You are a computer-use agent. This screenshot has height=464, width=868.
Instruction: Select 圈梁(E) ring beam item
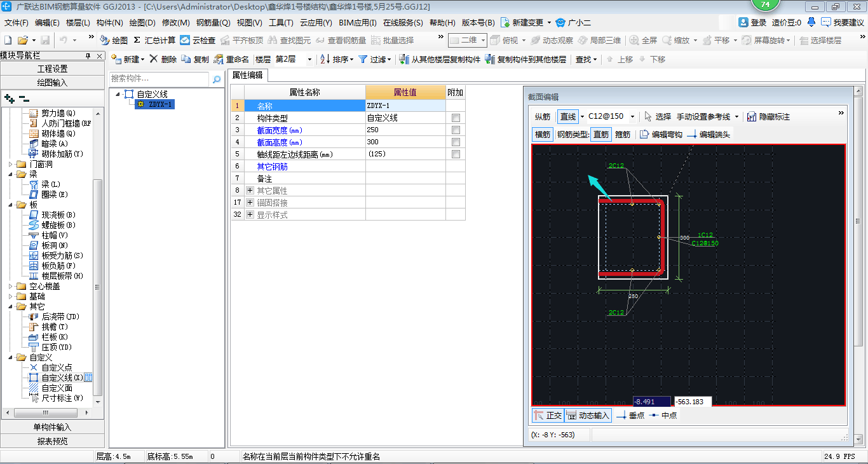tap(55, 194)
